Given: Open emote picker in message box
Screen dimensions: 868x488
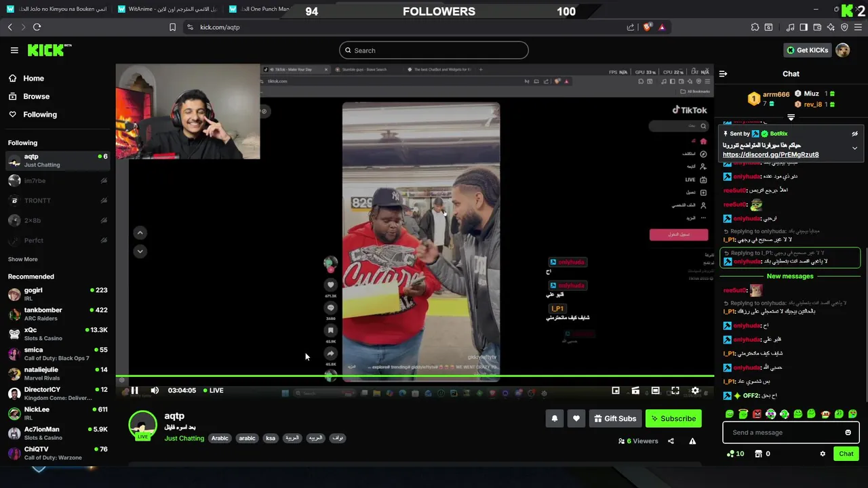Looking at the screenshot, I should coord(848,432).
